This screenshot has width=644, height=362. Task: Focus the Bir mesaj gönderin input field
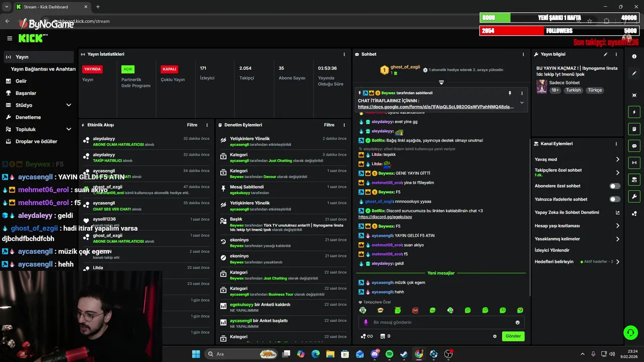[440, 322]
